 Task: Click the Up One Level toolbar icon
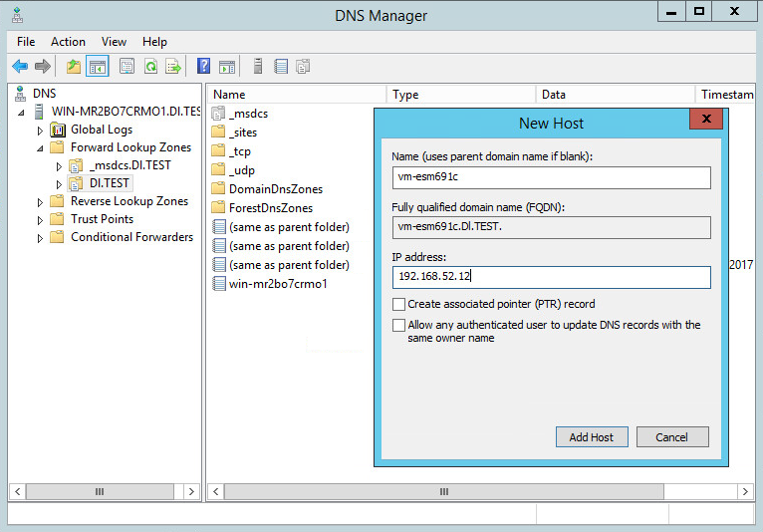[73, 67]
